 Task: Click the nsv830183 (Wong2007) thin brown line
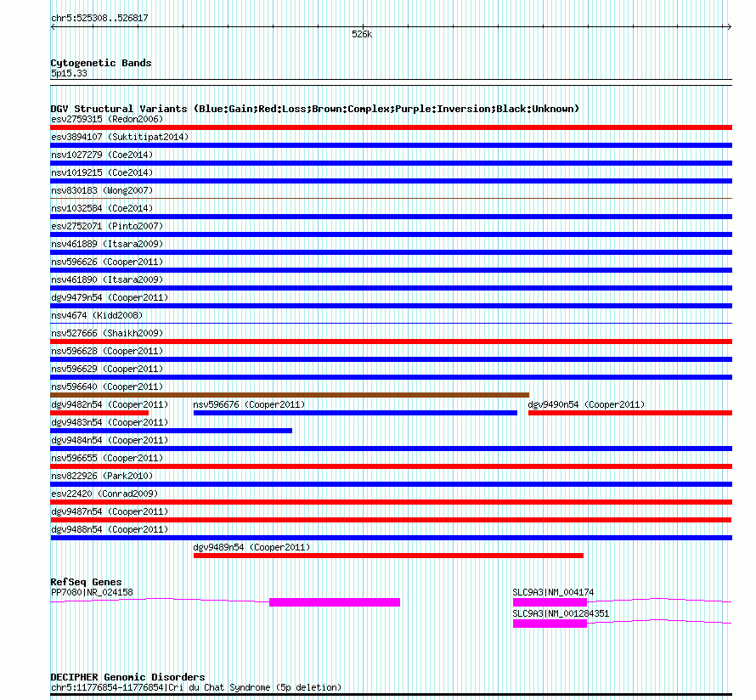pos(391,198)
